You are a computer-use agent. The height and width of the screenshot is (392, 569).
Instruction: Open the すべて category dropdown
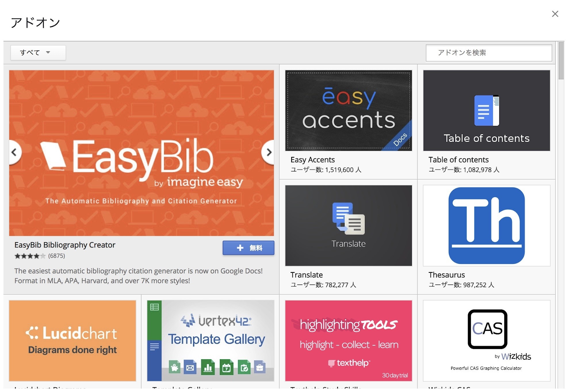click(38, 53)
